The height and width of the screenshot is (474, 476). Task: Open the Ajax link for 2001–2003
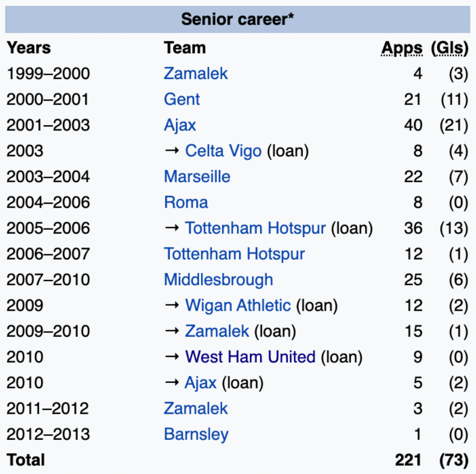[x=180, y=125]
